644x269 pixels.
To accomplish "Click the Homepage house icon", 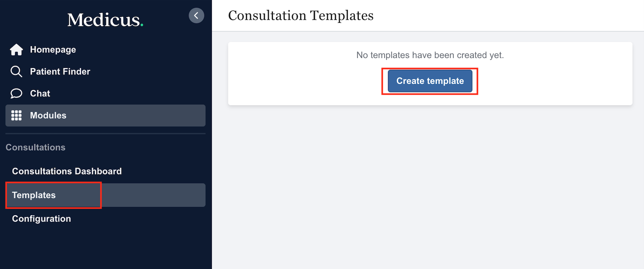I will click(x=16, y=50).
